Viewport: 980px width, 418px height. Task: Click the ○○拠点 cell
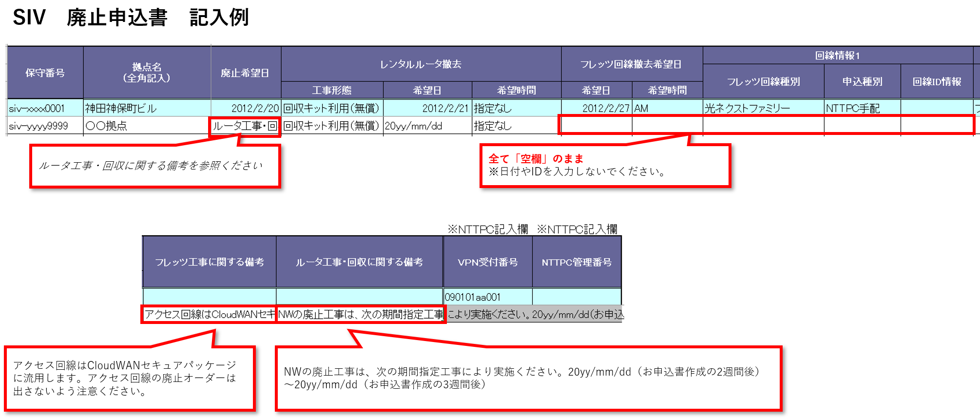[x=147, y=126]
